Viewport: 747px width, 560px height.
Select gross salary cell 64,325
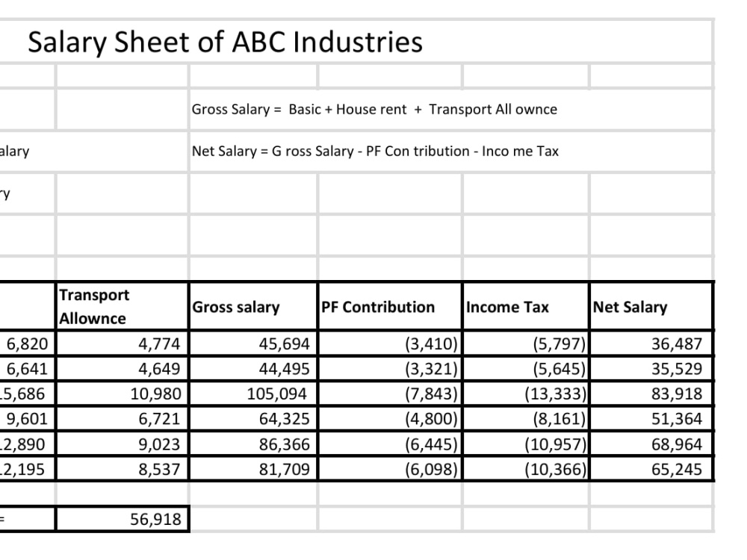pyautogui.click(x=253, y=419)
